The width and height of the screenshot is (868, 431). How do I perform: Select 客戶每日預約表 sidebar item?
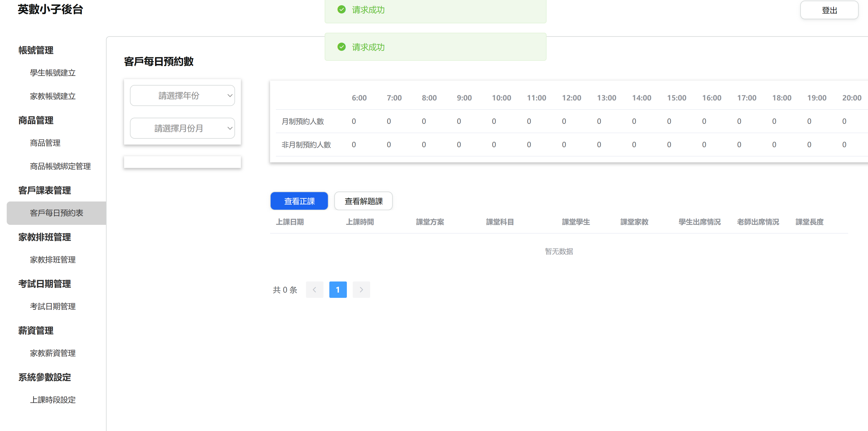[x=56, y=213]
